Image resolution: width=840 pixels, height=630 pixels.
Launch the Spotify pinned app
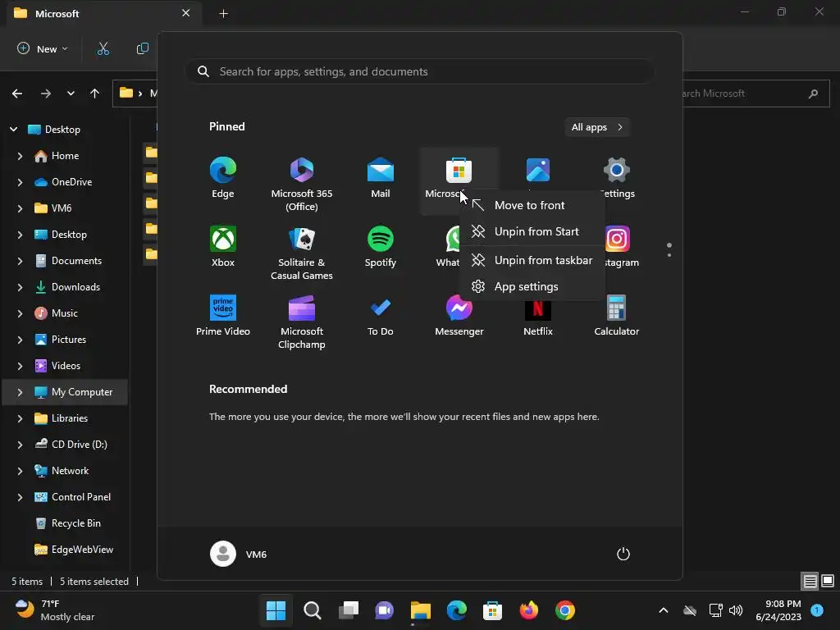[x=381, y=248]
